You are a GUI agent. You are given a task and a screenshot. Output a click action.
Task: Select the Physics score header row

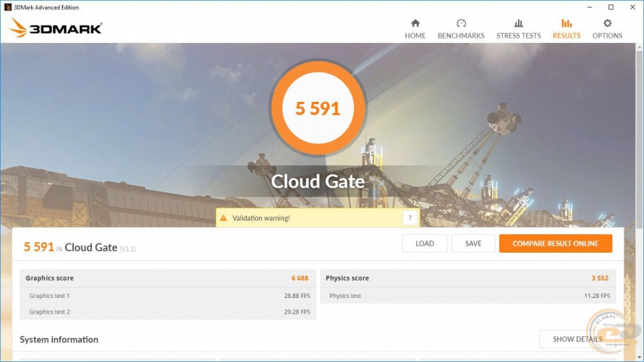468,278
